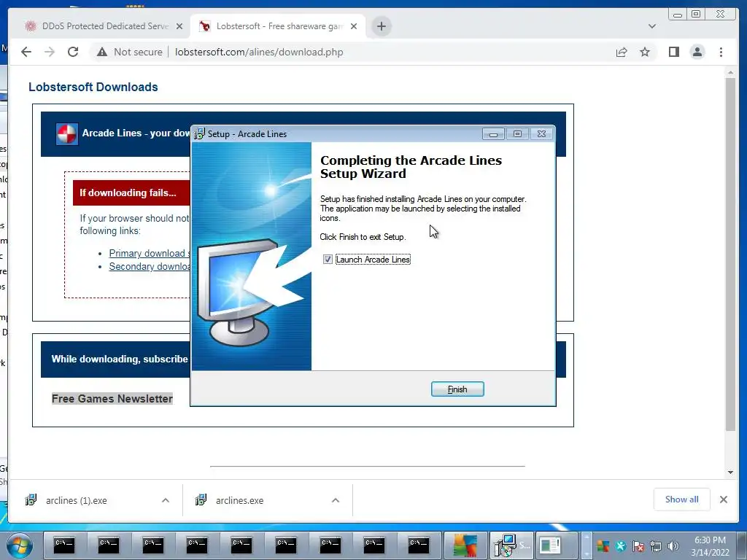Click the Lobstersoft Downloads heading

pos(93,87)
